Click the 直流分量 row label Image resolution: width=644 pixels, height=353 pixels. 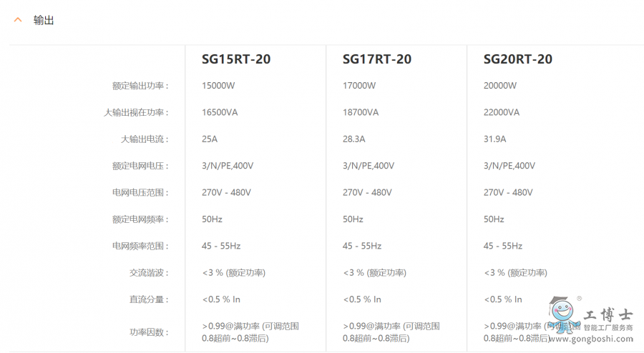click(x=148, y=299)
